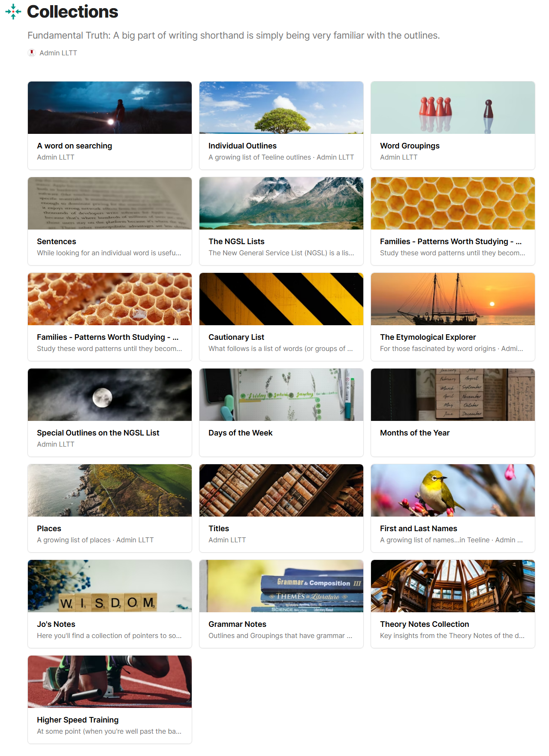The width and height of the screenshot is (549, 756).
Task: Click the Admin LLTT avatar icon
Action: tap(32, 53)
